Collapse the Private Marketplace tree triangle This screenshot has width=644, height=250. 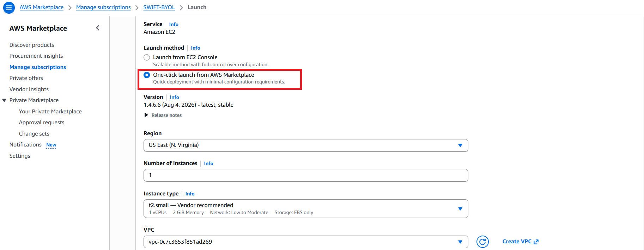point(4,100)
